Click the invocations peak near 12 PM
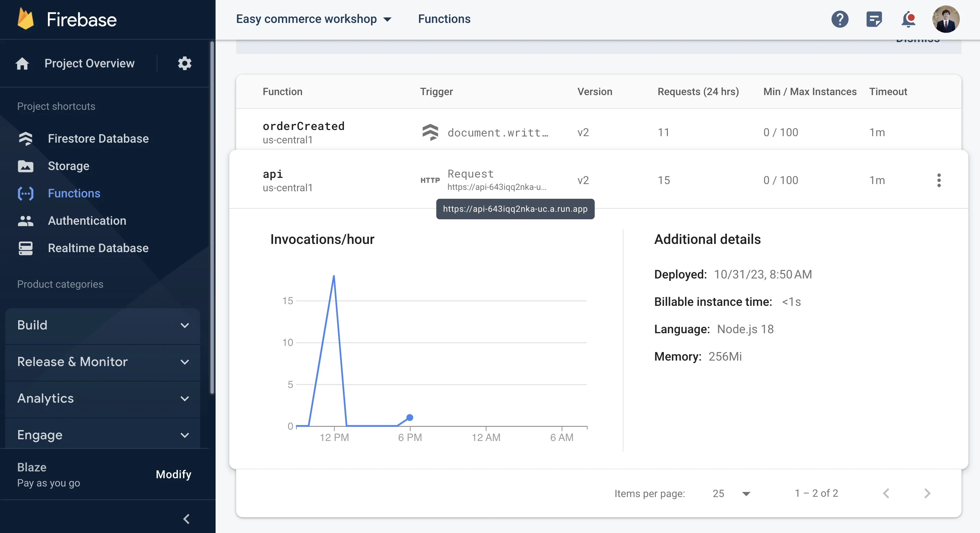The image size is (980, 533). (334, 276)
